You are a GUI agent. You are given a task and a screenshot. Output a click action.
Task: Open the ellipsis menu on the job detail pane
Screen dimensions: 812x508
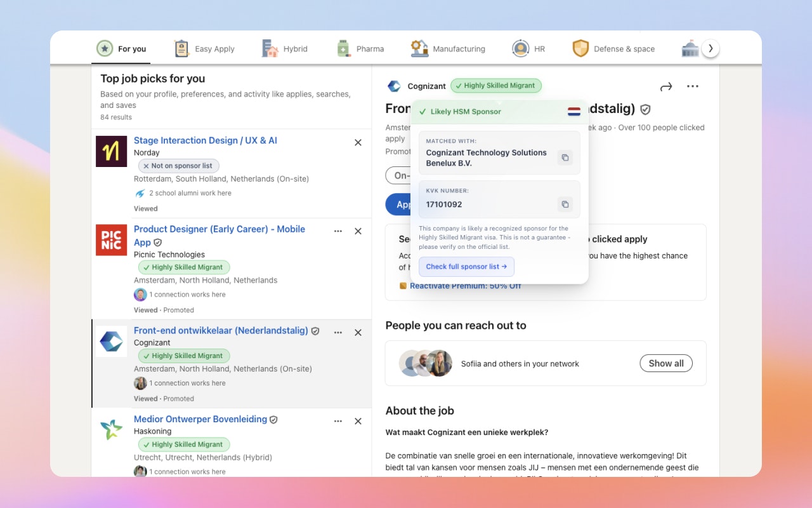[692, 86]
